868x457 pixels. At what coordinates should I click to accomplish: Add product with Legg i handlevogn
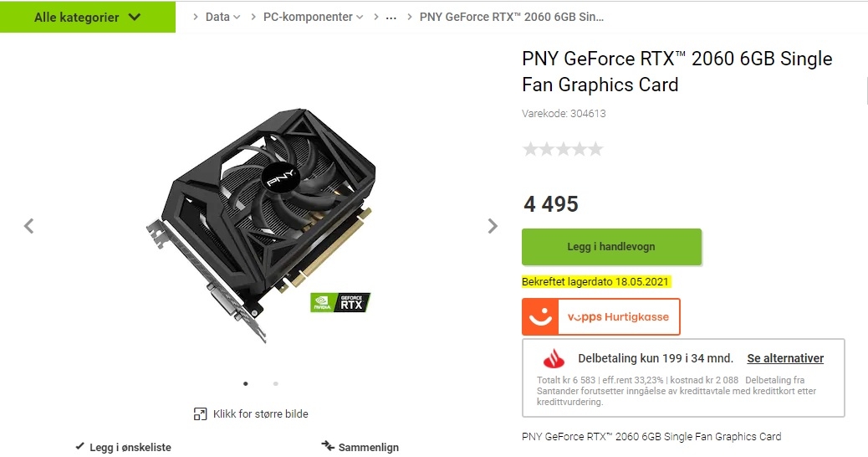coord(611,247)
